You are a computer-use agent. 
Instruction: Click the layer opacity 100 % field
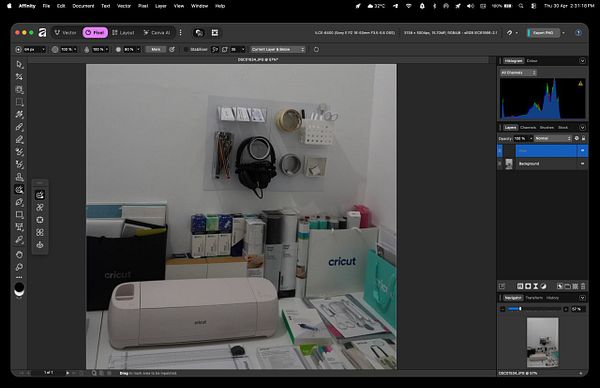[x=521, y=138]
